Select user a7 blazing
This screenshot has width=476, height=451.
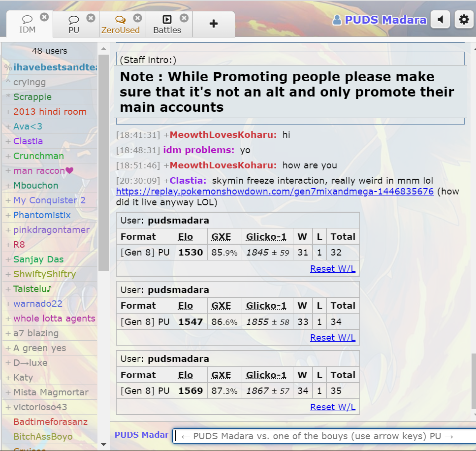pos(50,333)
